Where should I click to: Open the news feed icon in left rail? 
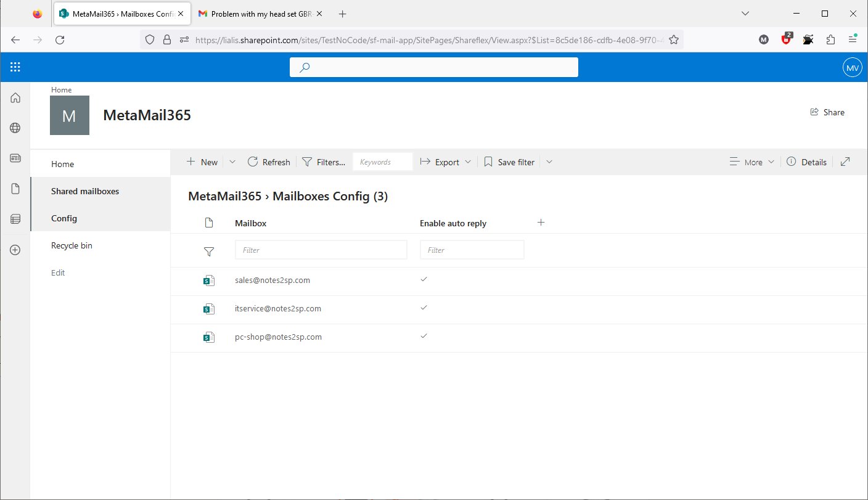[15, 158]
